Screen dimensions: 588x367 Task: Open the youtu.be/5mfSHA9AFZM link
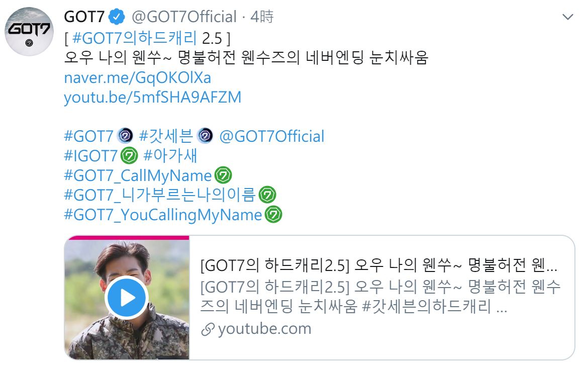point(152,98)
